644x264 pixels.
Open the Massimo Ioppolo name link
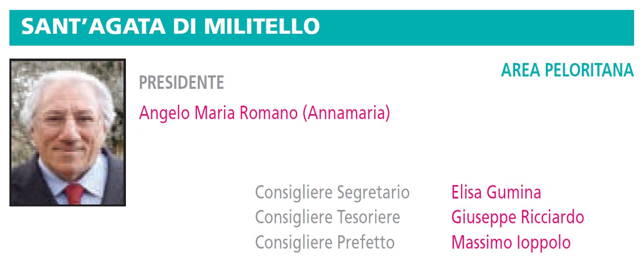[511, 243]
